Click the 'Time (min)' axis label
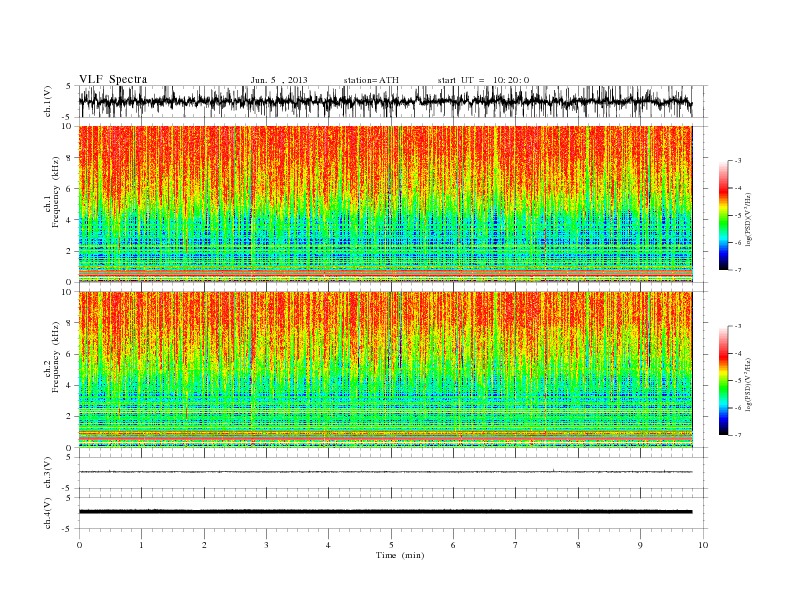 pos(400,555)
